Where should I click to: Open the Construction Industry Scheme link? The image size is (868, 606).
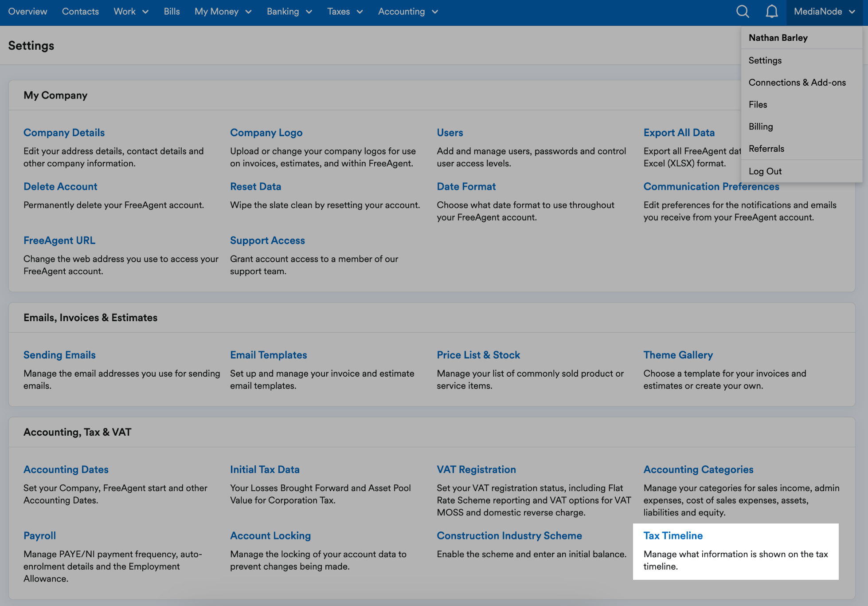tap(509, 535)
